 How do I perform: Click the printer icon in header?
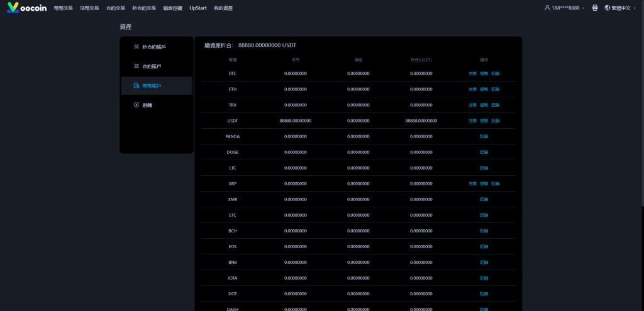click(x=595, y=8)
